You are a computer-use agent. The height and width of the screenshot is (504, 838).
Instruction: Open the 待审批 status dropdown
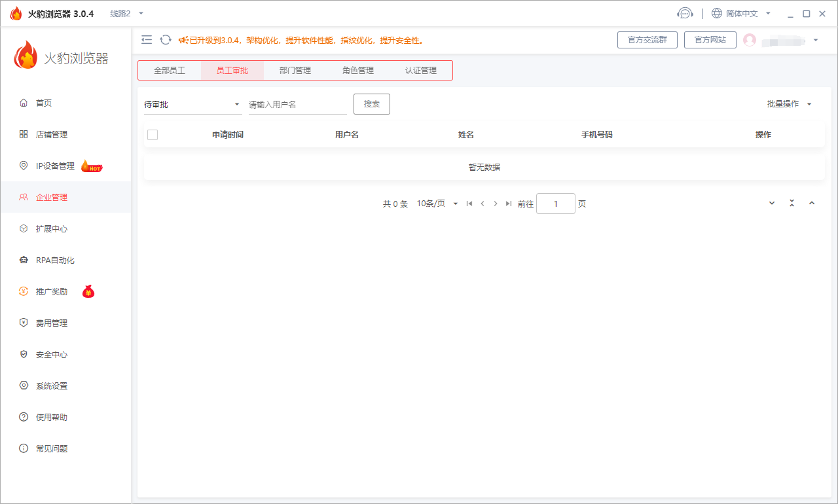pyautogui.click(x=192, y=104)
